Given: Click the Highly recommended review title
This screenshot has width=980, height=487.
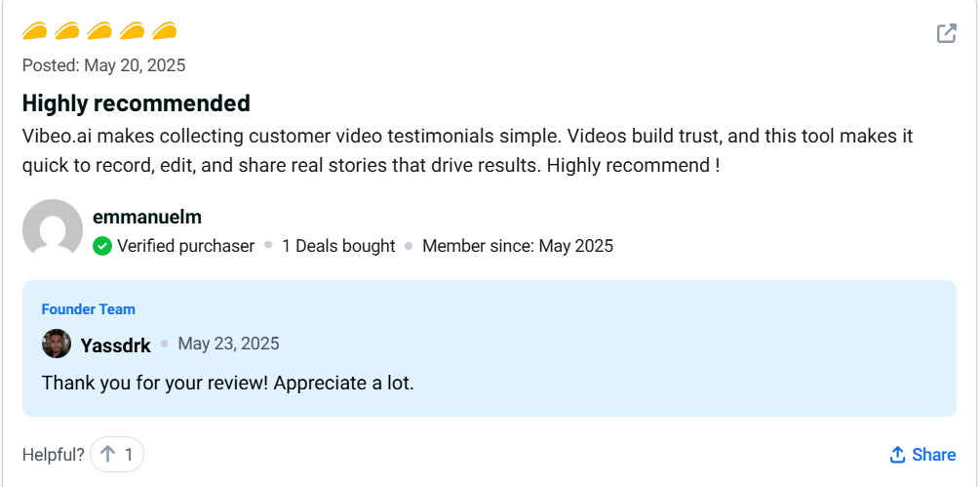Looking at the screenshot, I should tap(137, 103).
